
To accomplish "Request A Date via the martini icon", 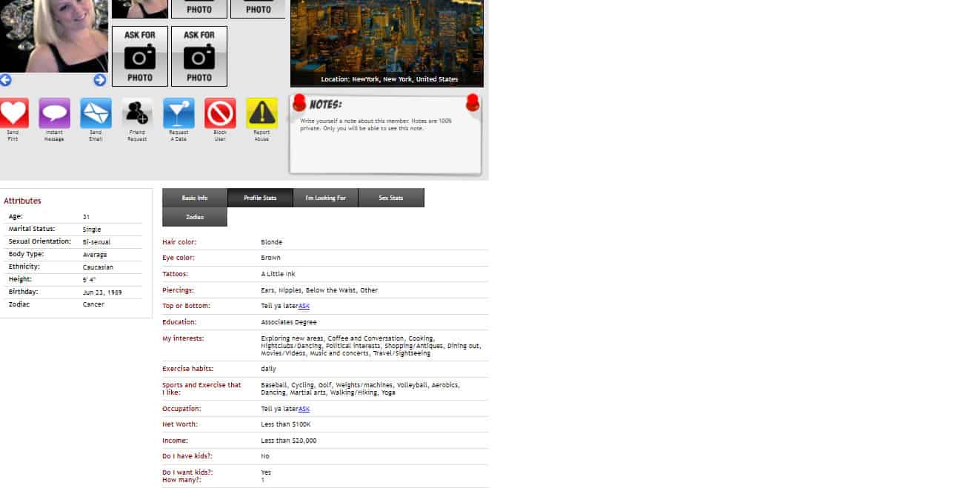I will pyautogui.click(x=179, y=113).
